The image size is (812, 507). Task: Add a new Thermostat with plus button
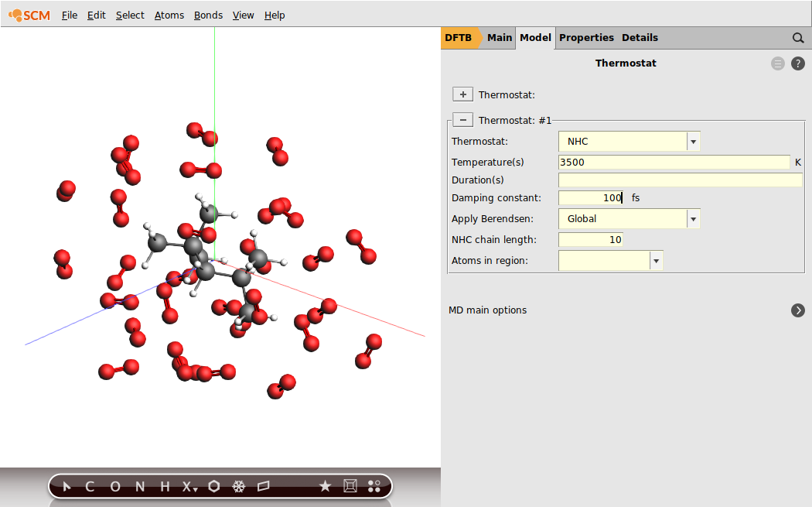[463, 94]
